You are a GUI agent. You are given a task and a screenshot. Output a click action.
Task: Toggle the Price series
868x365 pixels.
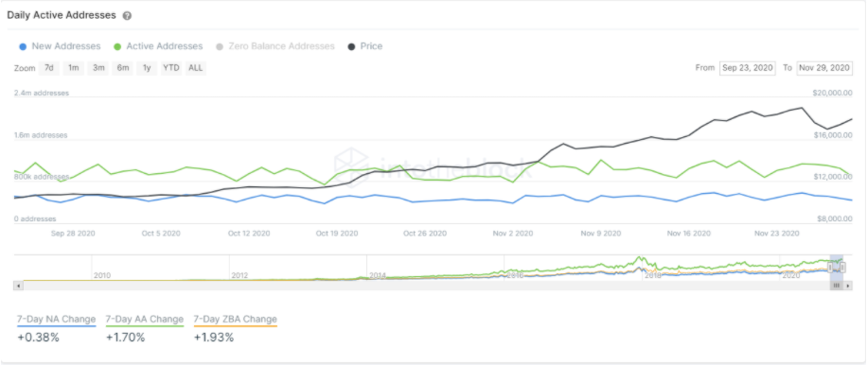[364, 46]
